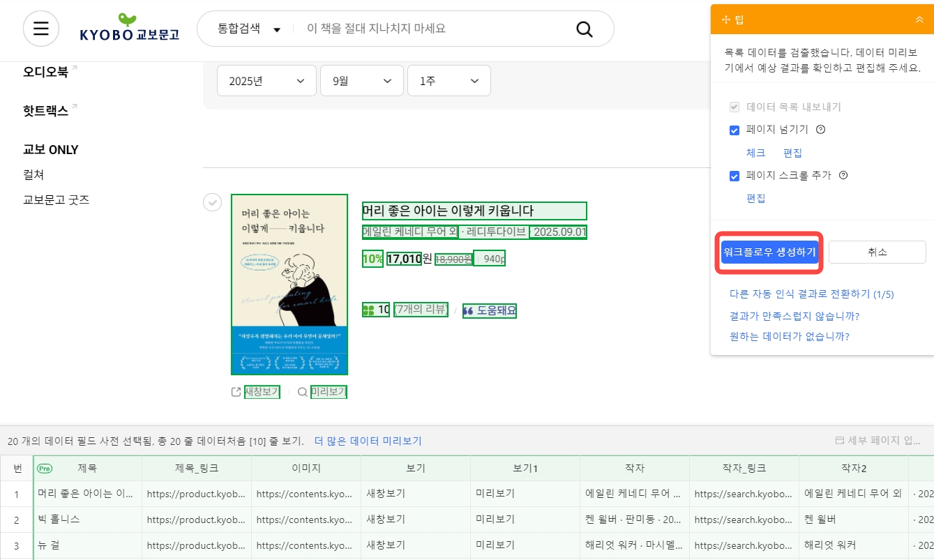Click the Kyobo bookstore logo

(x=129, y=28)
